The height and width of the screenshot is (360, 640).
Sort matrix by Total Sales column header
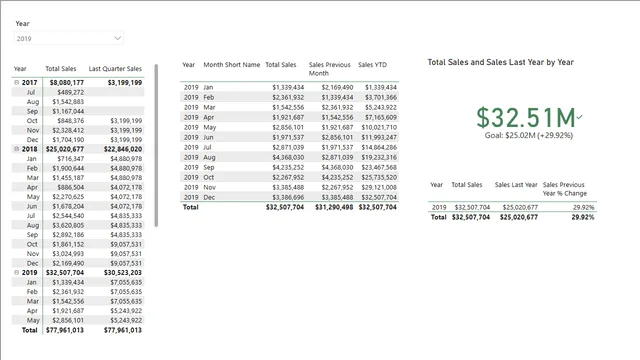60,69
